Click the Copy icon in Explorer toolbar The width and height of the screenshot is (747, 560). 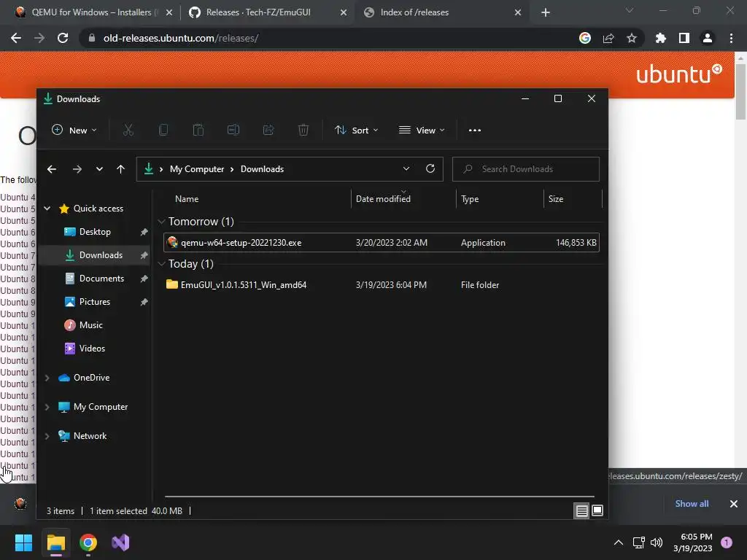tap(163, 130)
